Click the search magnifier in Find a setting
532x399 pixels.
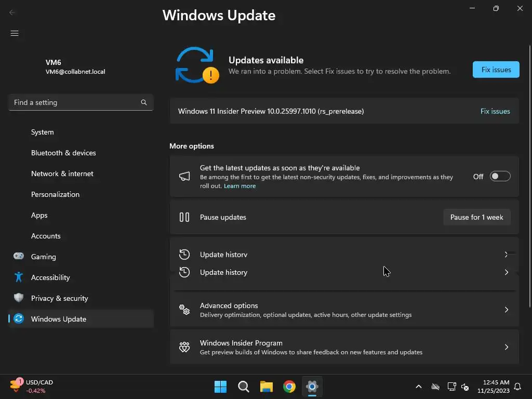click(x=144, y=102)
